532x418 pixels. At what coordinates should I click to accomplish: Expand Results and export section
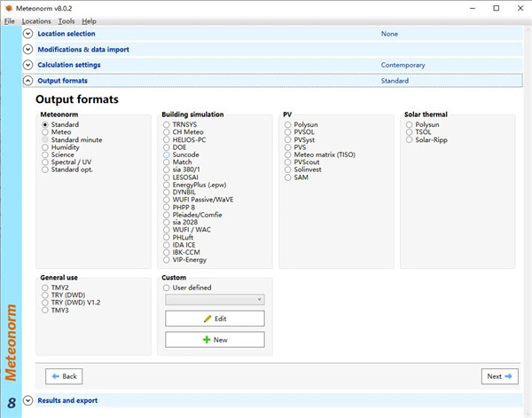point(28,400)
